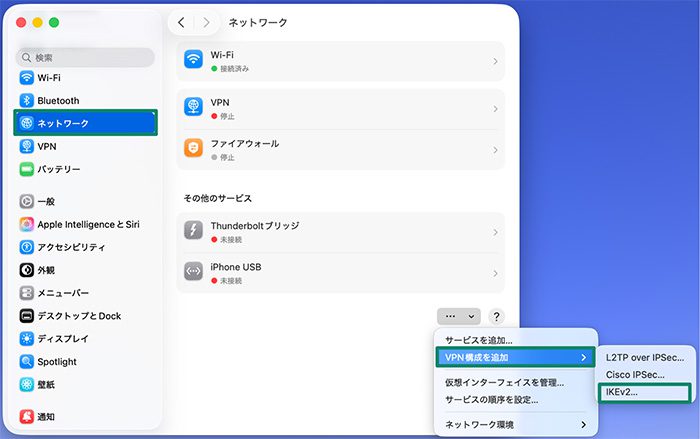Expand the ネットワーク環境 submenu arrow
This screenshot has height=439, width=700.
(583, 425)
